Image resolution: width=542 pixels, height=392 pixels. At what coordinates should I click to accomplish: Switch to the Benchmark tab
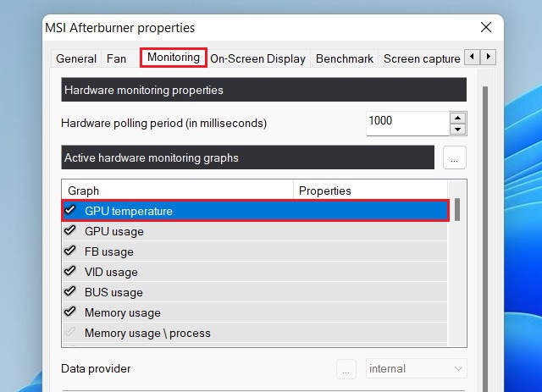(345, 58)
